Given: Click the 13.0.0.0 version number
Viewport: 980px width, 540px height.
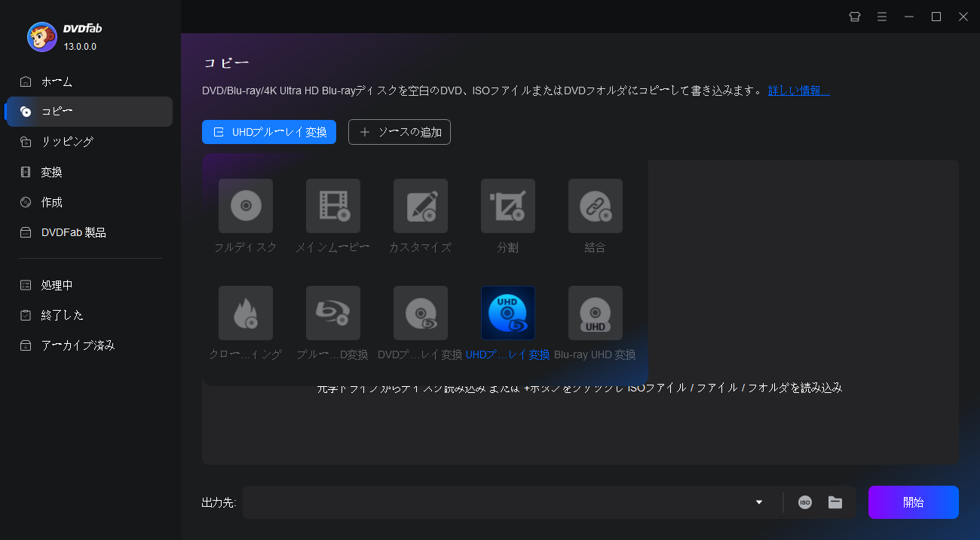Looking at the screenshot, I should 80,47.
